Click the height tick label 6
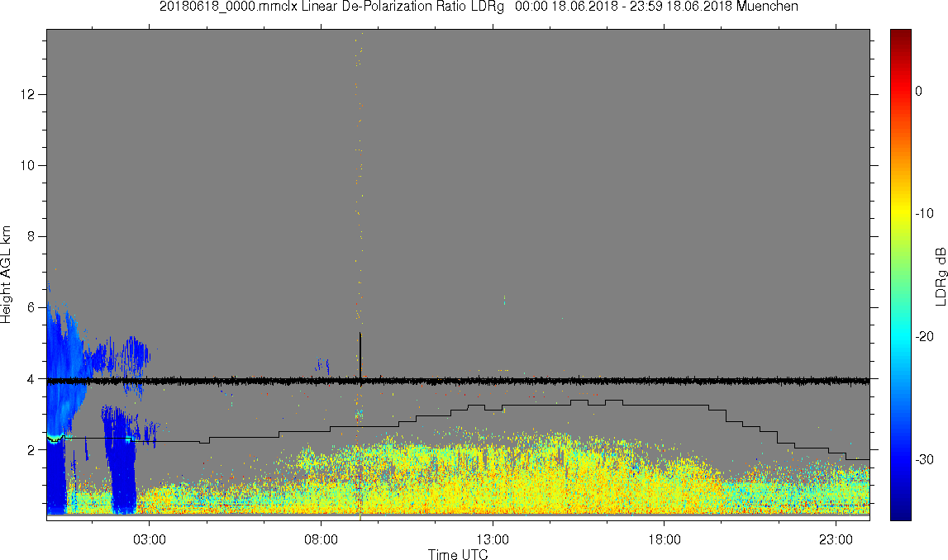This screenshot has width=948, height=560. (x=31, y=307)
